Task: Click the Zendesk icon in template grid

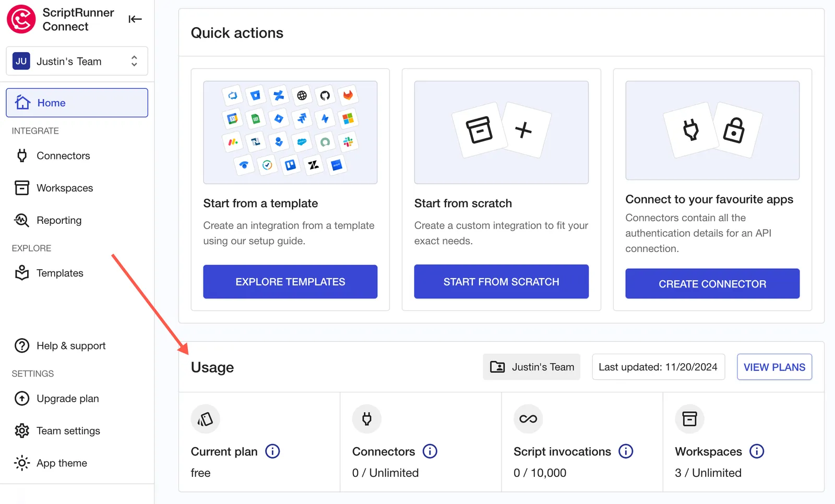Action: [313, 165]
